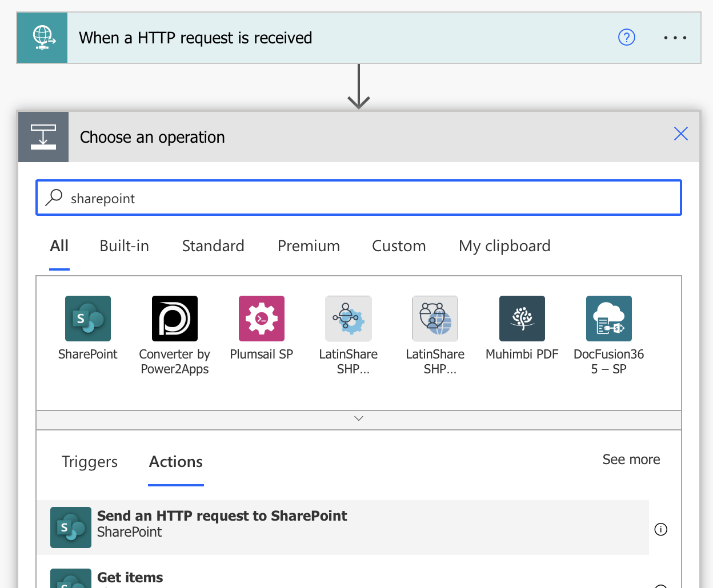
Task: Go to the My clipboard tab
Action: (x=504, y=246)
